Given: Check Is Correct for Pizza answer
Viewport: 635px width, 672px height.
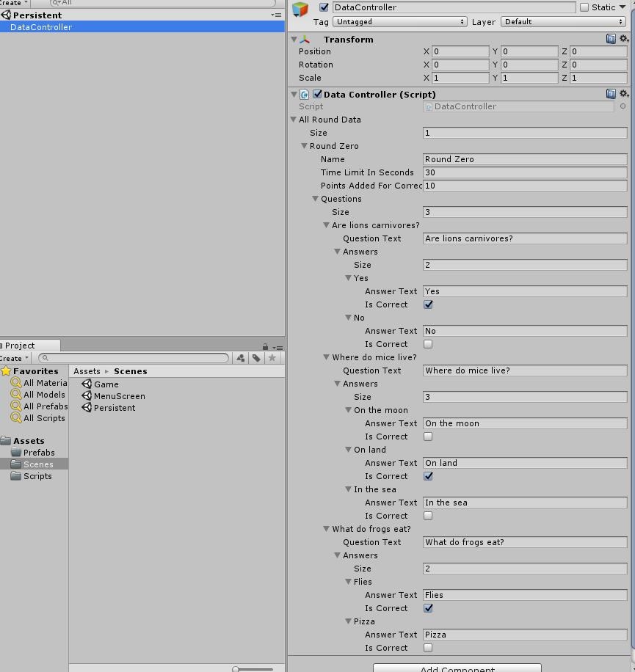Looking at the screenshot, I should (x=428, y=648).
